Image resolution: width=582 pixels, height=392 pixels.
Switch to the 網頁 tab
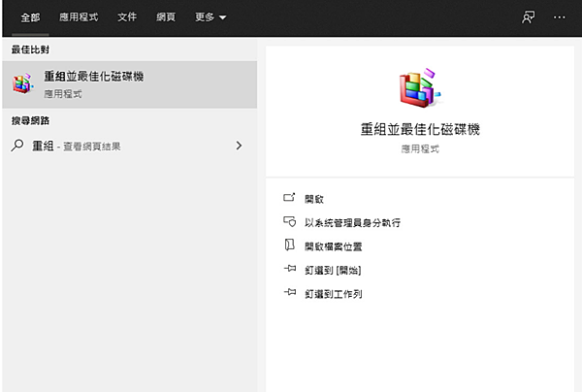point(166,17)
